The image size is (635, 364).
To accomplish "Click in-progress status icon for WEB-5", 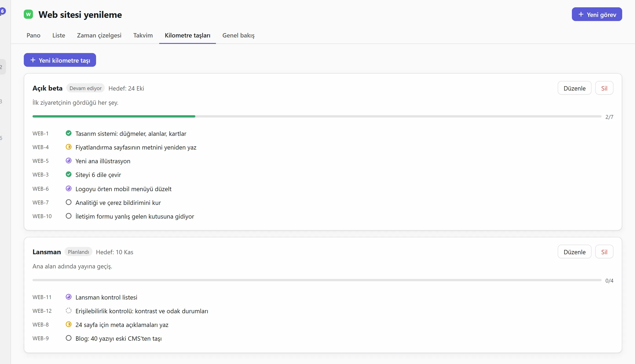I will click(69, 161).
